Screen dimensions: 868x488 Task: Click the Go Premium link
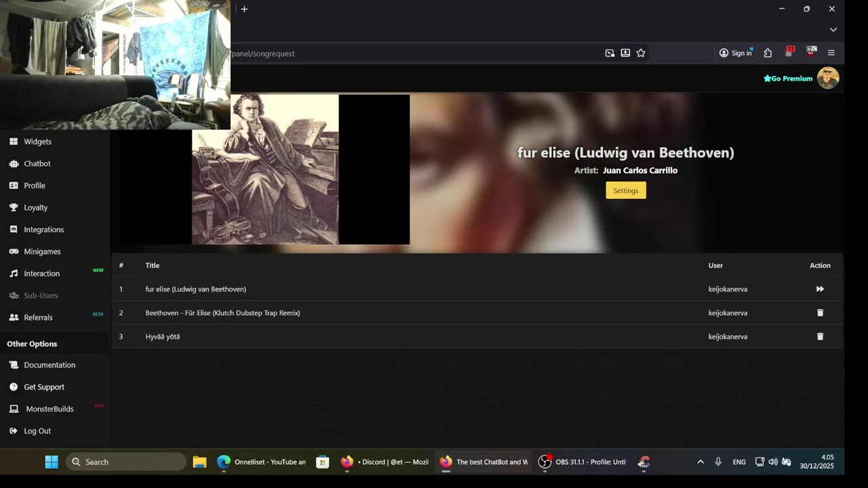click(788, 79)
